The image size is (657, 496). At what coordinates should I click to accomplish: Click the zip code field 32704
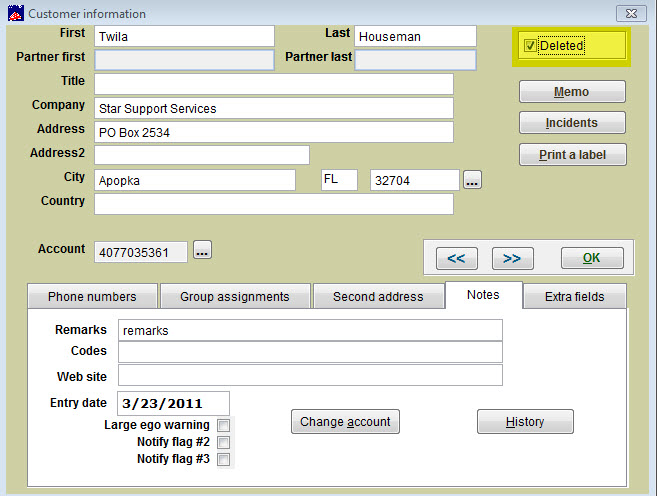pos(415,181)
